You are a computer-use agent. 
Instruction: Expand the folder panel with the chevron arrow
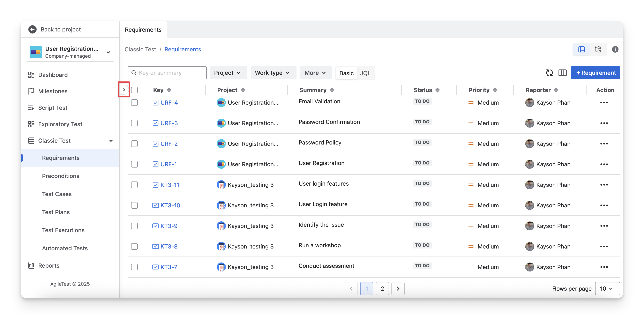pyautogui.click(x=124, y=89)
